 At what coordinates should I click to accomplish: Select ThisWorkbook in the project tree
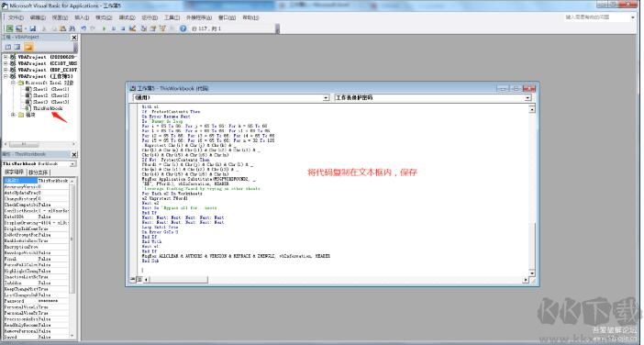(48, 108)
